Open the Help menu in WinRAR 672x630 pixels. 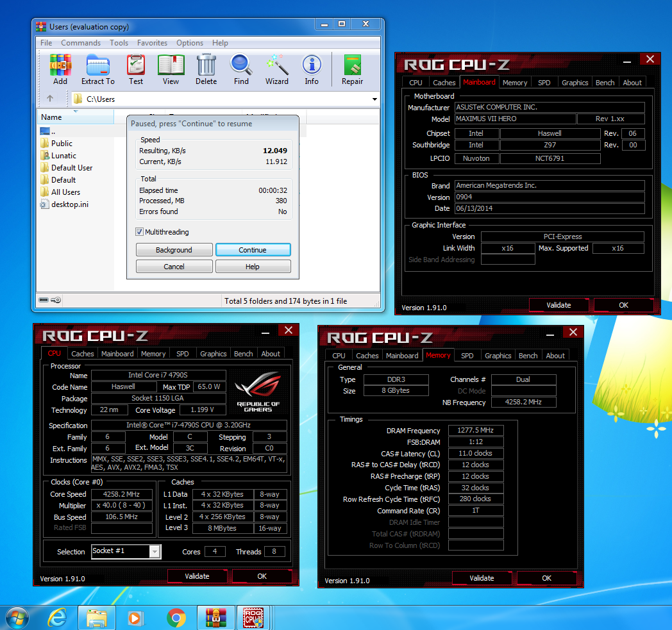[x=220, y=43]
